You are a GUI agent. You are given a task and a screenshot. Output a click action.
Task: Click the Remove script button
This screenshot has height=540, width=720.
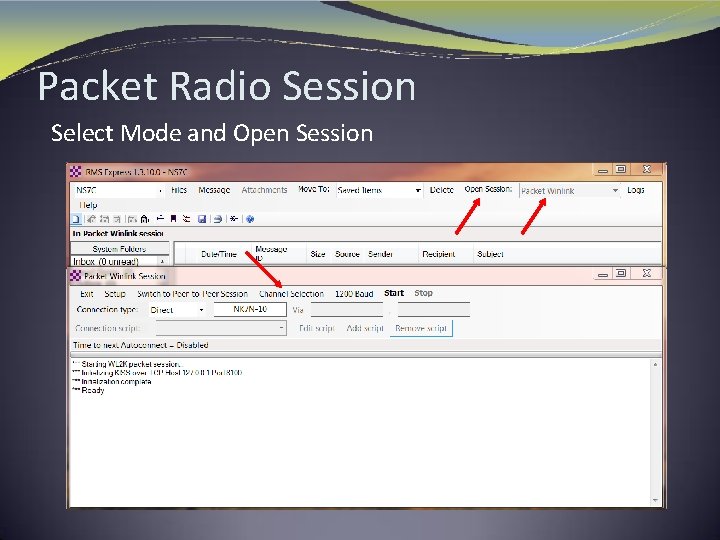point(421,328)
